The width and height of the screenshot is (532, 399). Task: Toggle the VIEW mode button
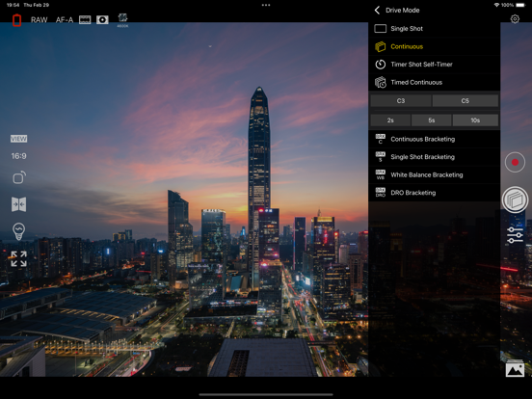click(x=18, y=139)
